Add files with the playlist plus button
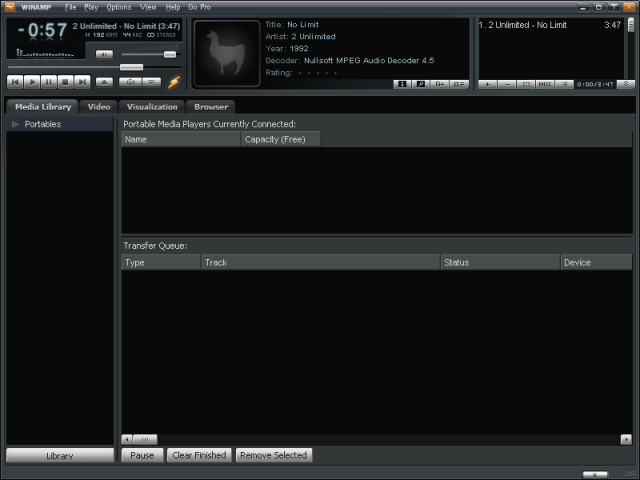Screen dimensions: 640x480 (487, 84)
